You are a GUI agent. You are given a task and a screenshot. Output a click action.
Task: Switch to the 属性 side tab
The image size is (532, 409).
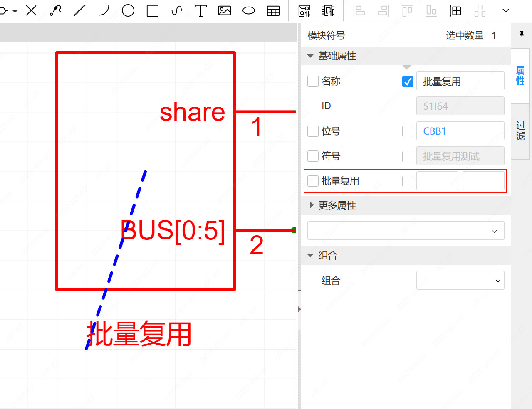[520, 76]
